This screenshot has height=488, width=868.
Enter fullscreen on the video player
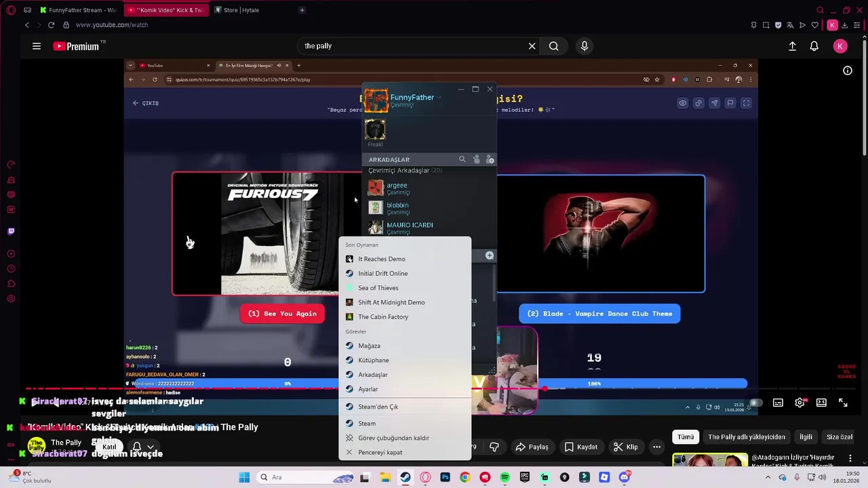point(843,403)
